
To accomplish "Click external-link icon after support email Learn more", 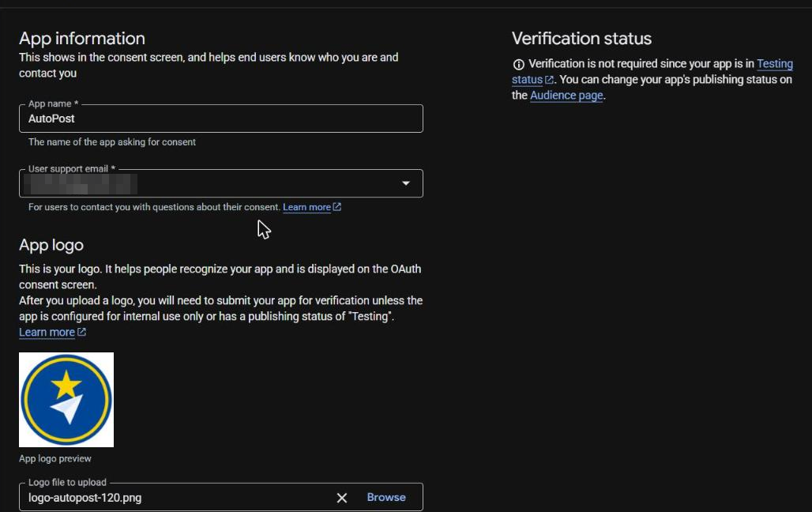I will (x=337, y=207).
